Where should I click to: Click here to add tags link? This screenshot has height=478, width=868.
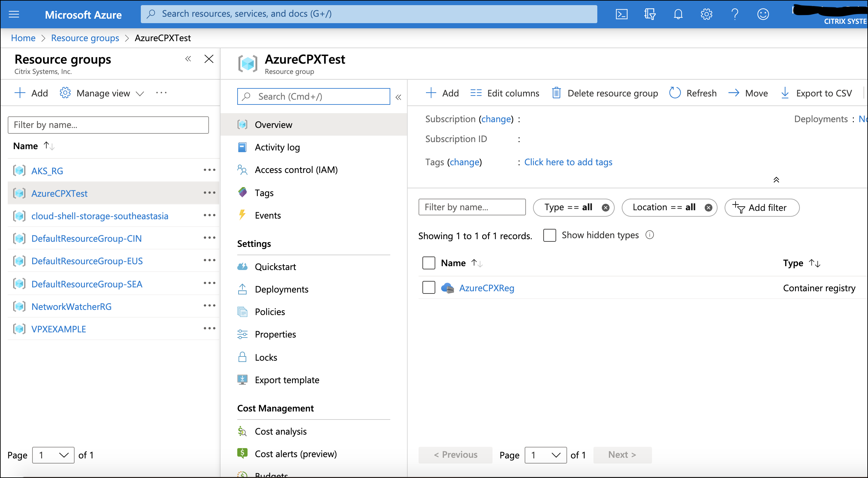pos(568,162)
